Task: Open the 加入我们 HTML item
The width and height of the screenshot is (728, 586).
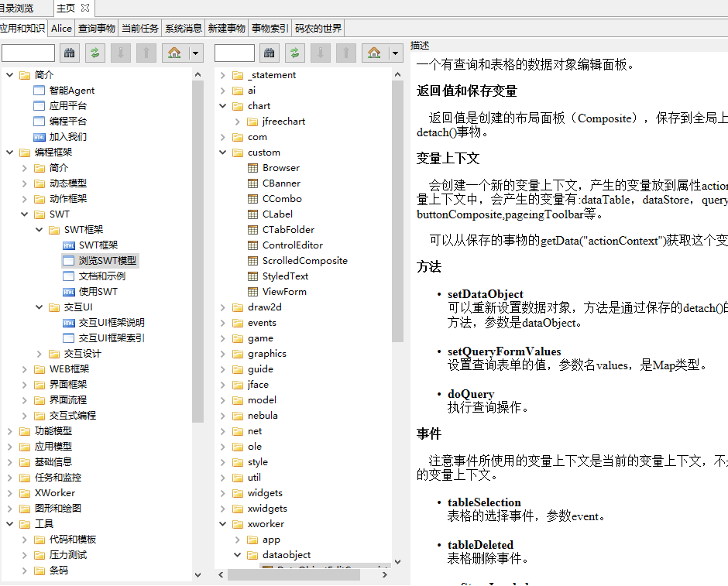Action: point(67,137)
